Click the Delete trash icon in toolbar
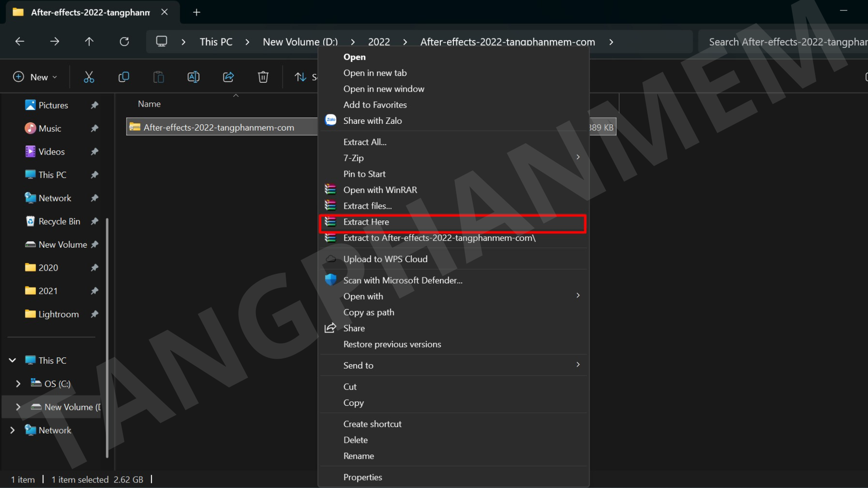868x488 pixels. [263, 77]
